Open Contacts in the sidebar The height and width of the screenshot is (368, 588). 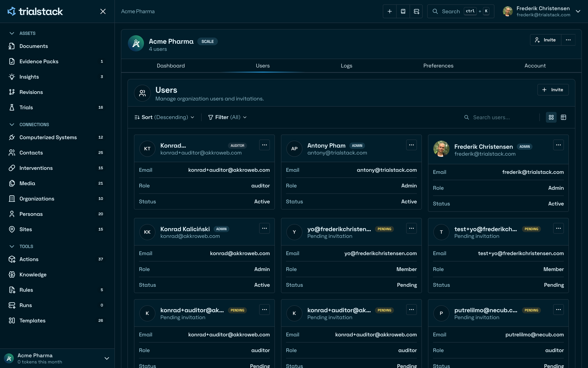(x=57, y=153)
